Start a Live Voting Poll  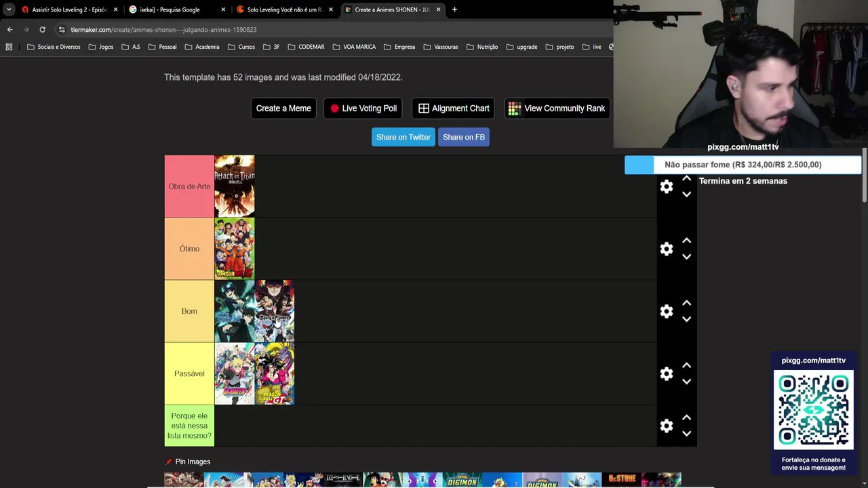[363, 108]
